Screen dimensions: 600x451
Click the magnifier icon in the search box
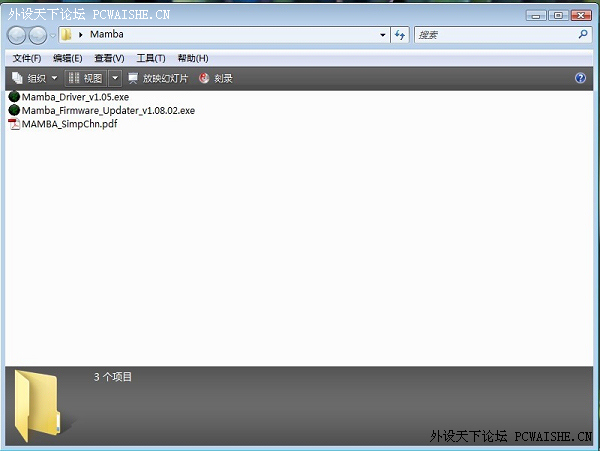pos(584,34)
